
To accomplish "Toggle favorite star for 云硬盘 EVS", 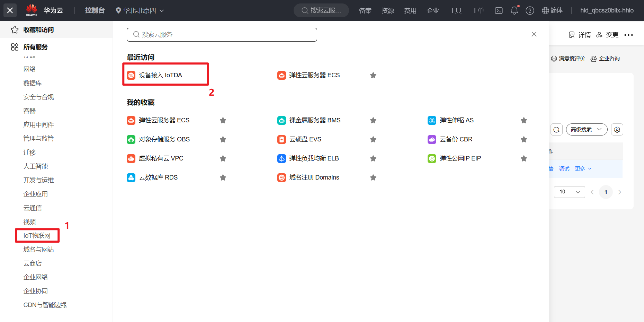I will 373,139.
